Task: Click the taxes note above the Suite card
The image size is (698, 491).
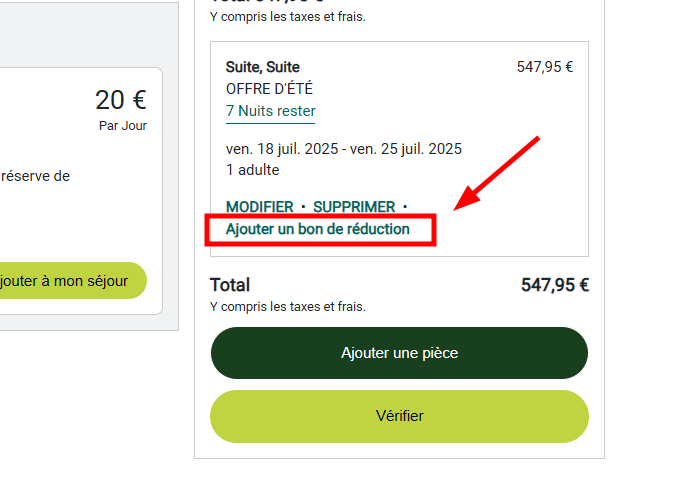Action: click(x=288, y=17)
